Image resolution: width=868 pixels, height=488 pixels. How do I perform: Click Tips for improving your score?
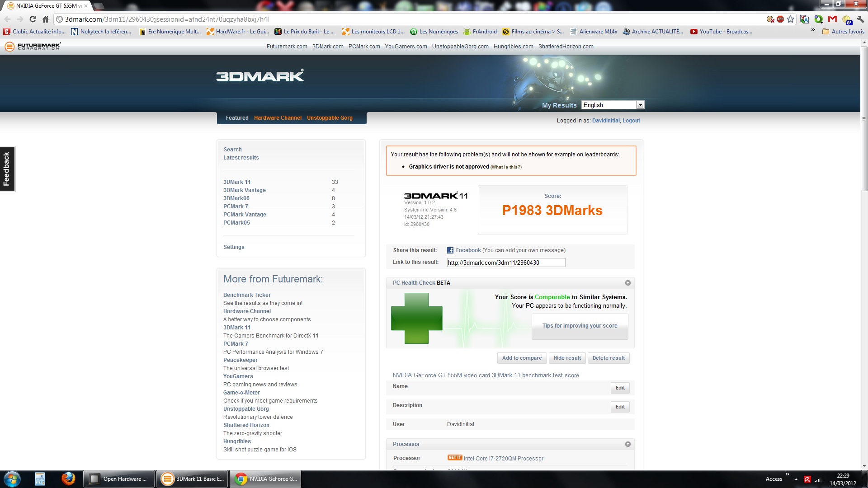(580, 326)
